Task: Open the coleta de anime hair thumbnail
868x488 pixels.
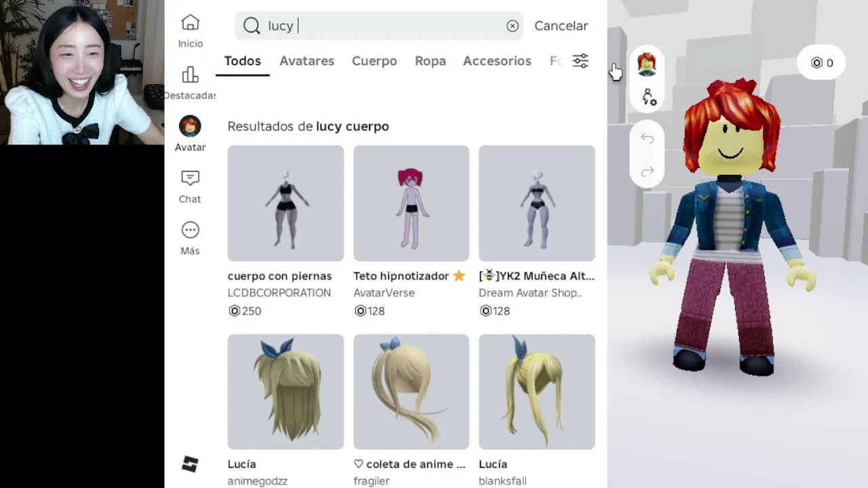Action: (x=411, y=392)
